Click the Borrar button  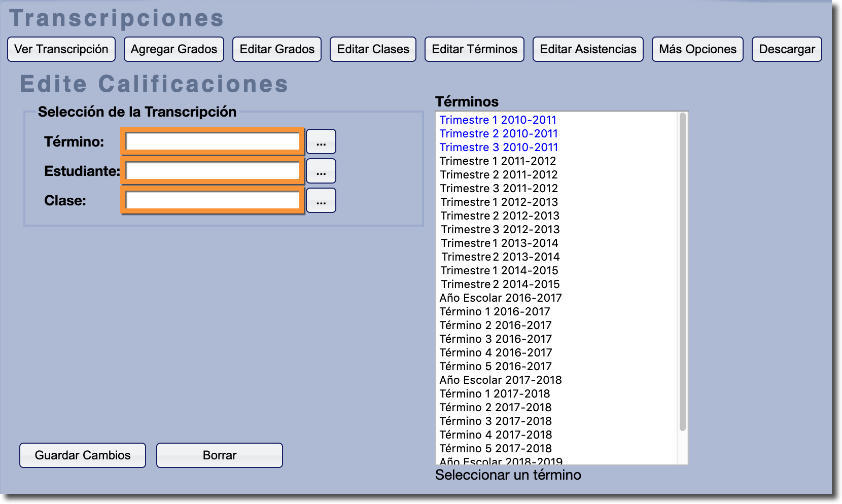(219, 455)
